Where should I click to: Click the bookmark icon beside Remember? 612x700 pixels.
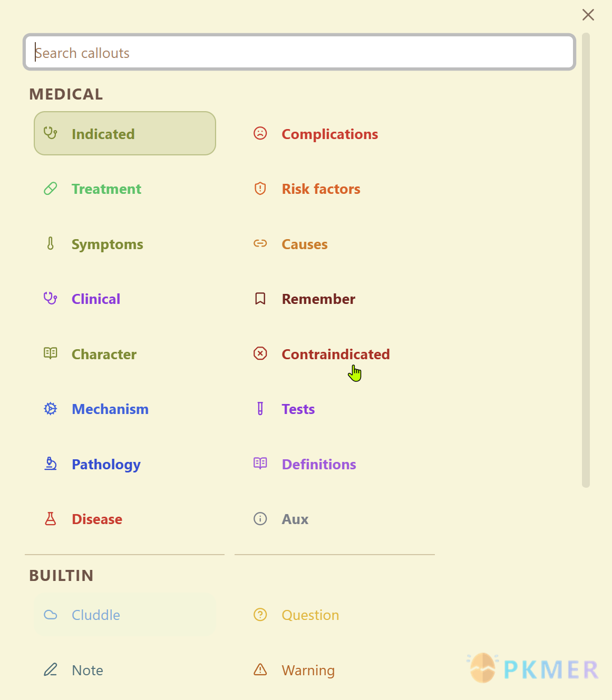click(x=260, y=299)
